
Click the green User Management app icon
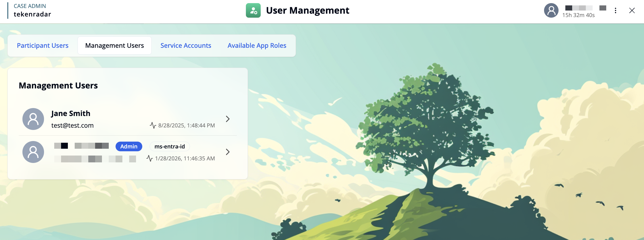coord(253,11)
